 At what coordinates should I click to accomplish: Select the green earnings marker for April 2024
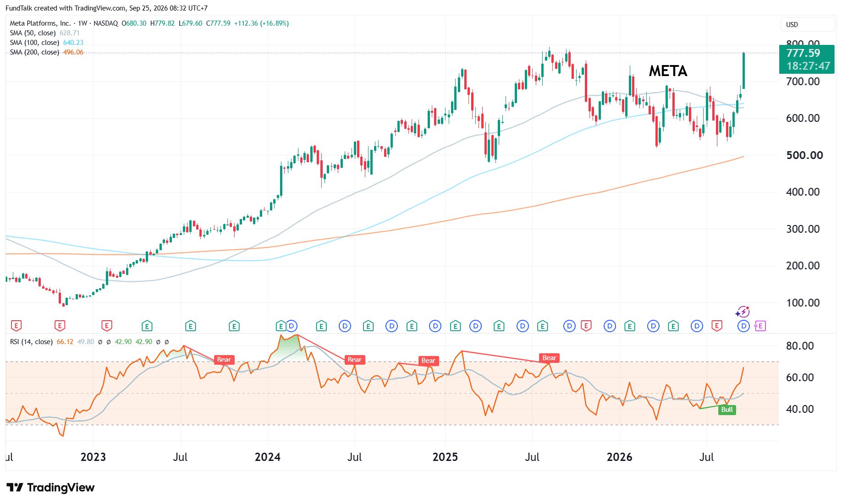pos(321,326)
